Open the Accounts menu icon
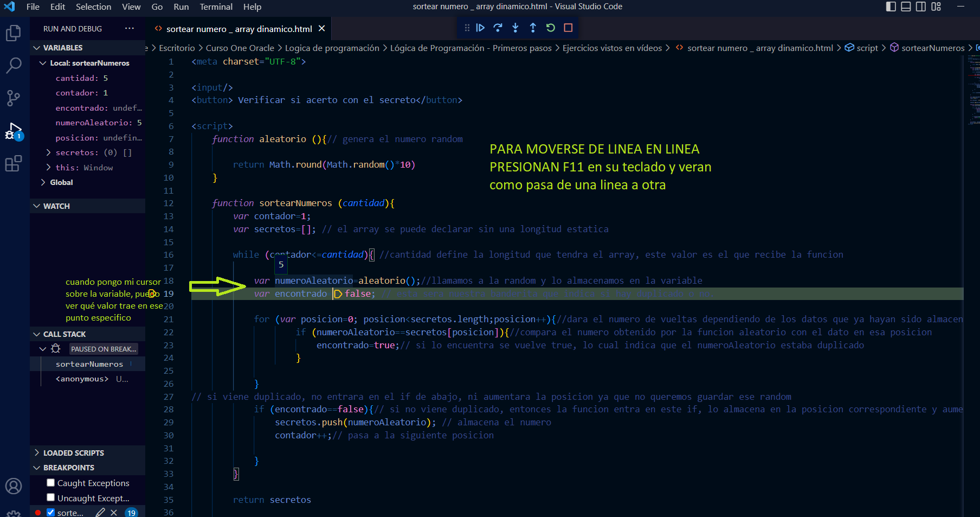 [13, 486]
